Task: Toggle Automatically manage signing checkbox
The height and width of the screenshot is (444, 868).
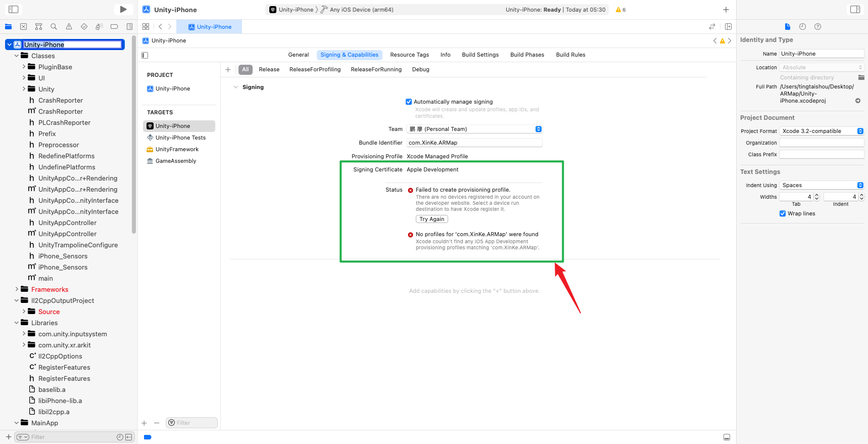Action: [x=409, y=102]
